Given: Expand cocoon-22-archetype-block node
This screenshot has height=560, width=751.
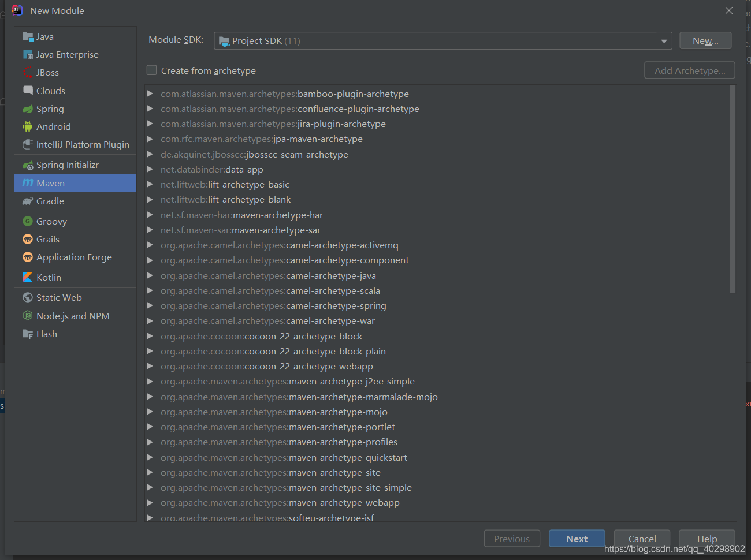Looking at the screenshot, I should (x=150, y=336).
